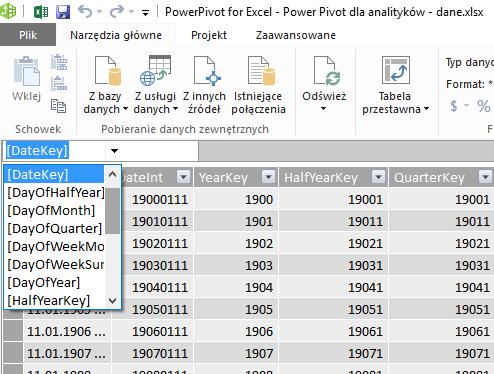The image size is (494, 374).
Task: Select [DayOfQuarter] in column list
Action: (x=55, y=229)
